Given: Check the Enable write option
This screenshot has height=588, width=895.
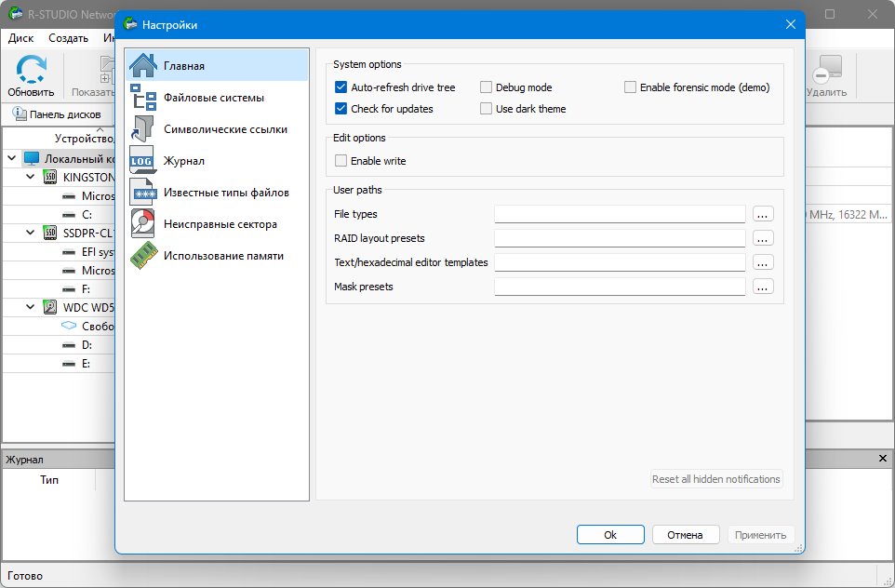Looking at the screenshot, I should (341, 161).
